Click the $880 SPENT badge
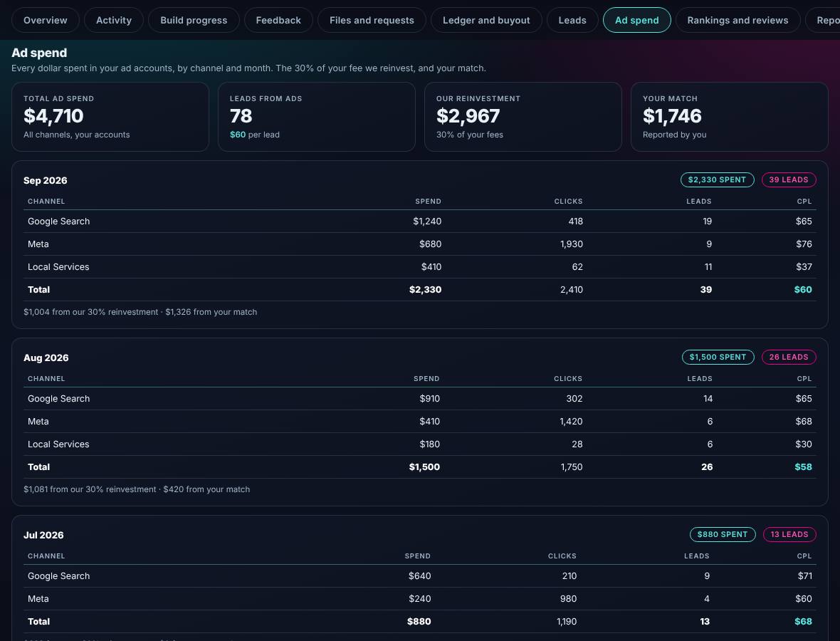Screen dimensions: 840x641 click(x=723, y=535)
